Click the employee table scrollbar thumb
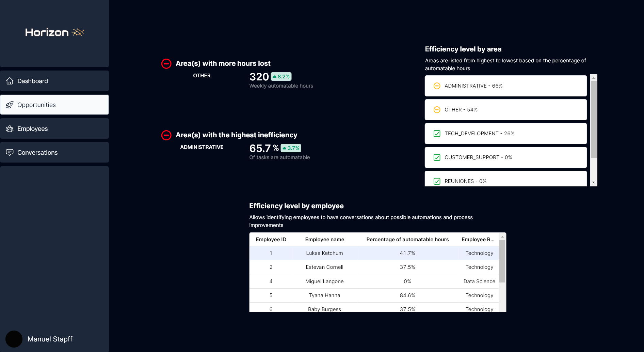This screenshot has width=644, height=352. 502,261
